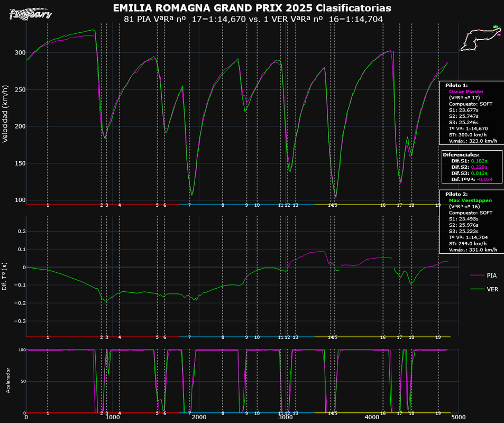Select the ST: 299.0 km/h entry
Screen dimensions: 504x423
click(468, 244)
